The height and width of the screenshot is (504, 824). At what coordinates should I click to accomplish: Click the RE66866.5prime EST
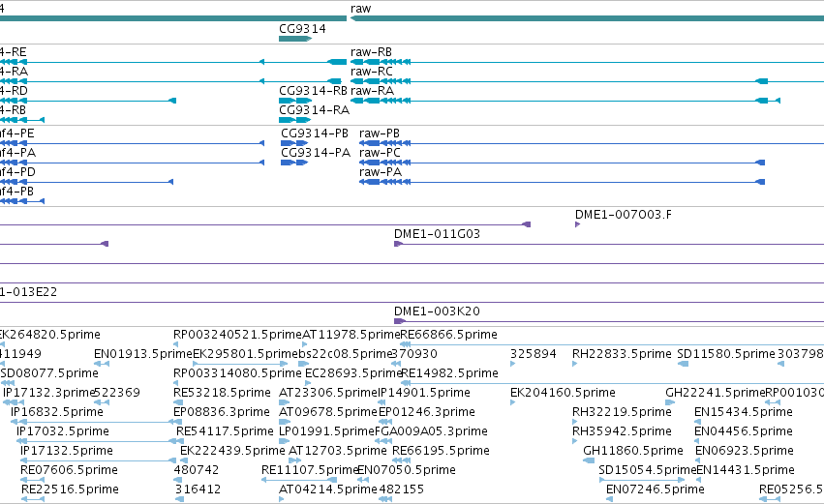point(448,335)
